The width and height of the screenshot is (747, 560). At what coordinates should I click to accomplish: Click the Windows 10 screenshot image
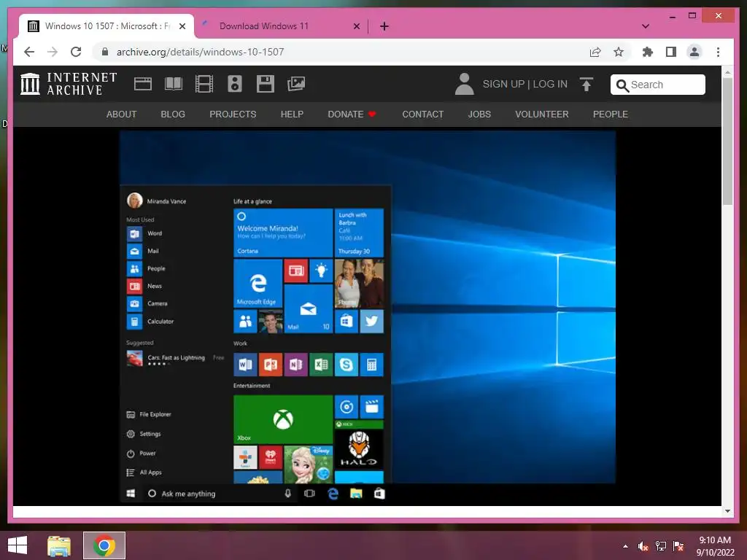[x=368, y=317]
